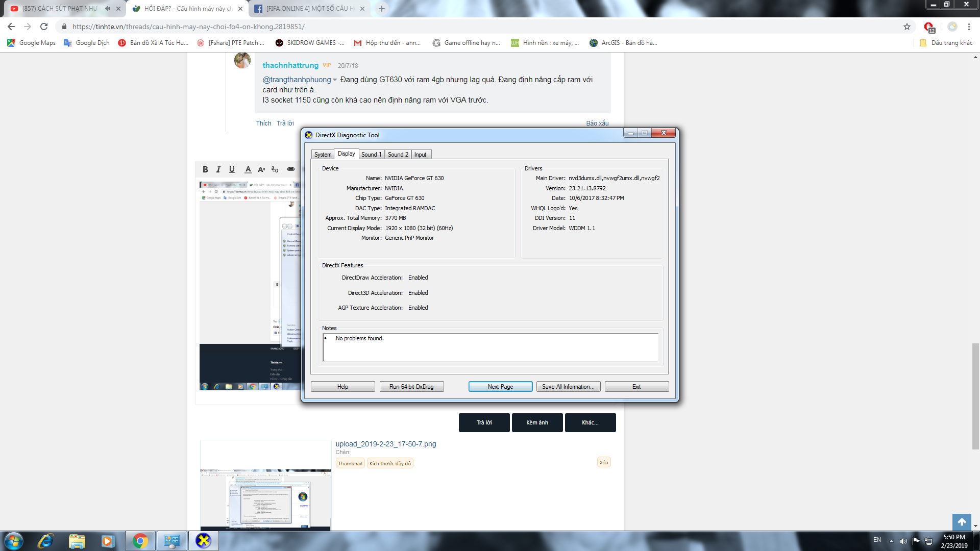The height and width of the screenshot is (551, 980).
Task: Open File Explorer from the taskbar
Action: click(x=77, y=541)
